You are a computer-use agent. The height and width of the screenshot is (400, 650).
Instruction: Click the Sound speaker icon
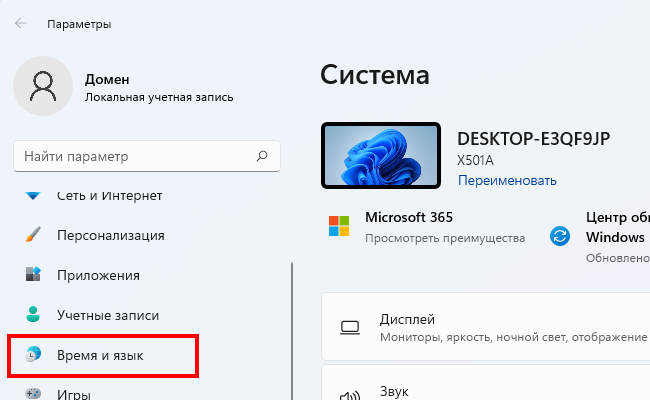350,395
